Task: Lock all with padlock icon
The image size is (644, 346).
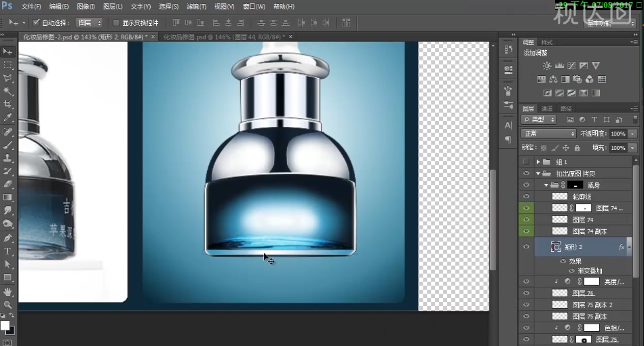Action: coord(577,148)
